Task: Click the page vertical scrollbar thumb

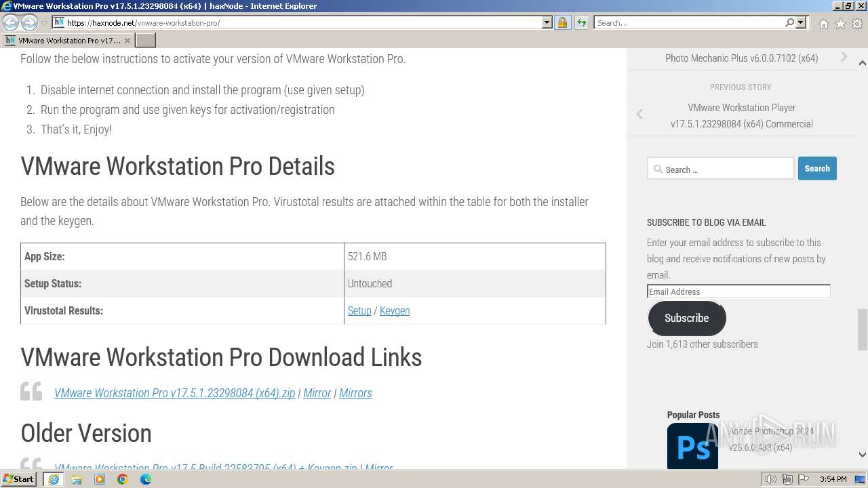Action: click(x=862, y=329)
